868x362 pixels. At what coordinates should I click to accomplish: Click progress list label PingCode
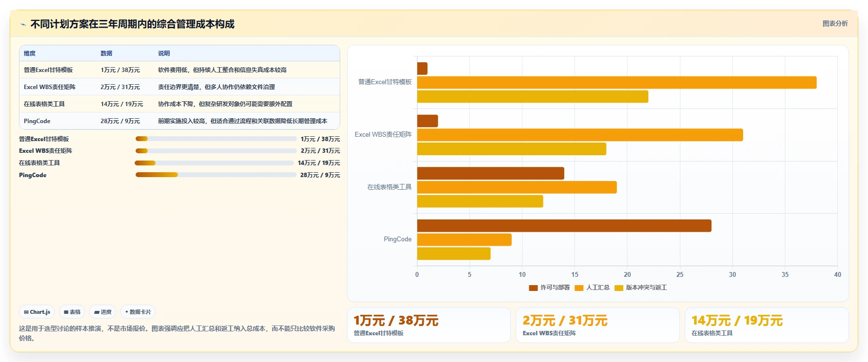(33, 175)
